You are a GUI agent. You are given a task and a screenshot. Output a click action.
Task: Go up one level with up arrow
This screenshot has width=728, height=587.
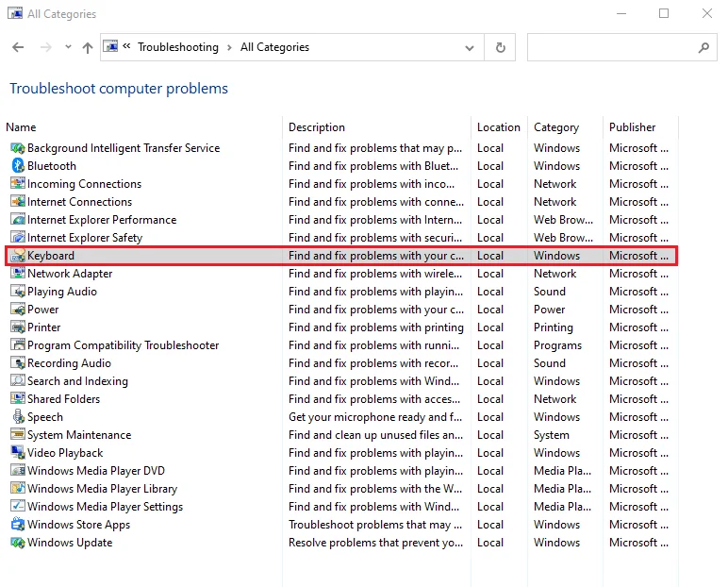pos(88,47)
